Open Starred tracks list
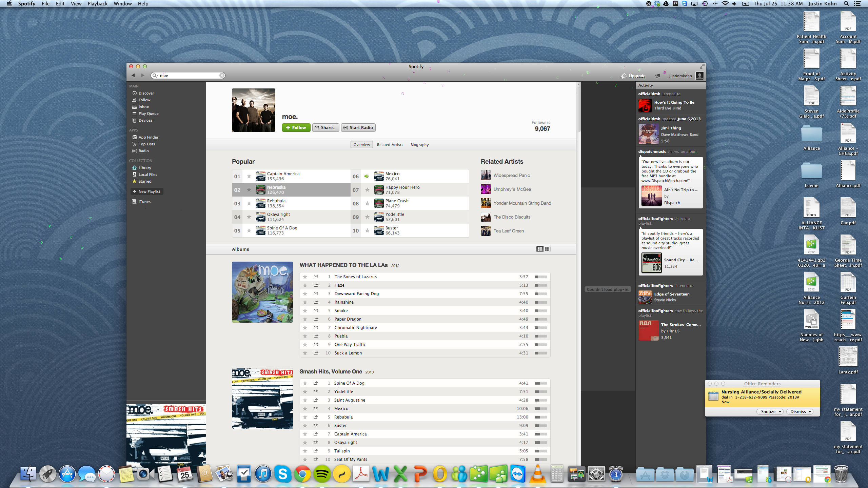Viewport: 868px width, 488px height. point(145,181)
